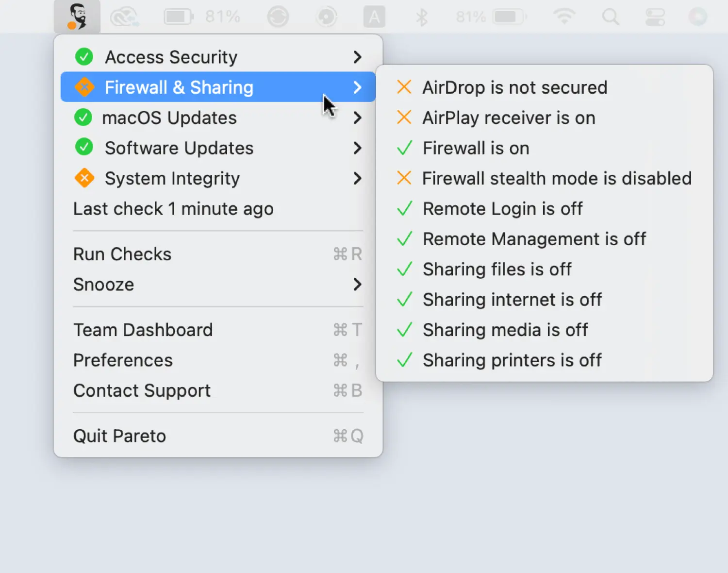The image size is (728, 573).
Task: Toggle the 'Firewall is on' check
Action: pyautogui.click(x=476, y=148)
